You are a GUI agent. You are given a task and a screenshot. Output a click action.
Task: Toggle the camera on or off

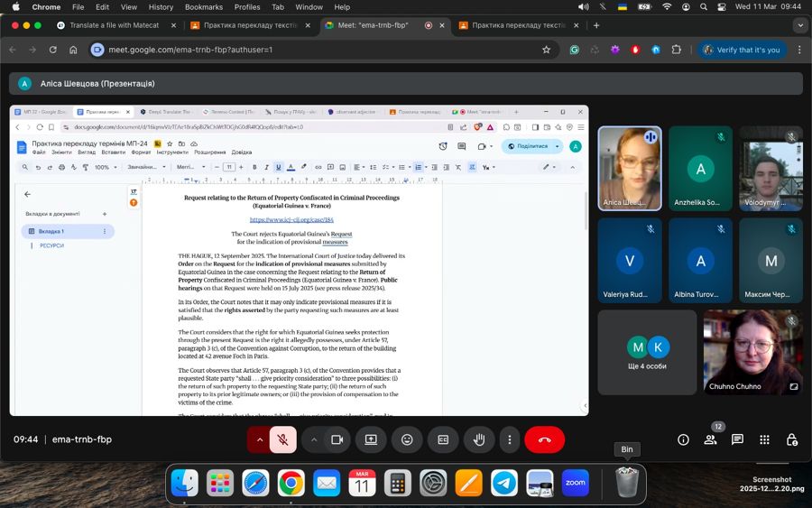coord(337,439)
